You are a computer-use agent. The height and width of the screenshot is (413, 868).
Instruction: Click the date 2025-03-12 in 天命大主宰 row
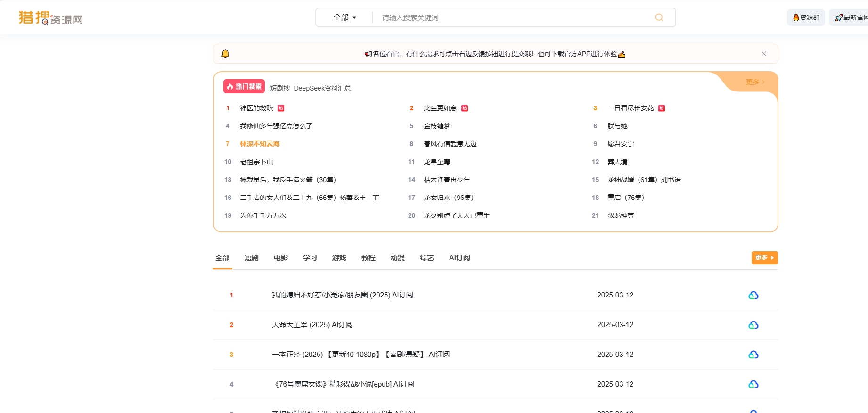[x=615, y=325]
